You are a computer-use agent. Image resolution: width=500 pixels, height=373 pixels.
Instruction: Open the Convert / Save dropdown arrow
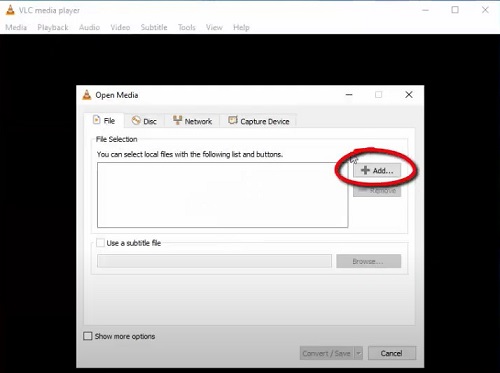(x=358, y=353)
